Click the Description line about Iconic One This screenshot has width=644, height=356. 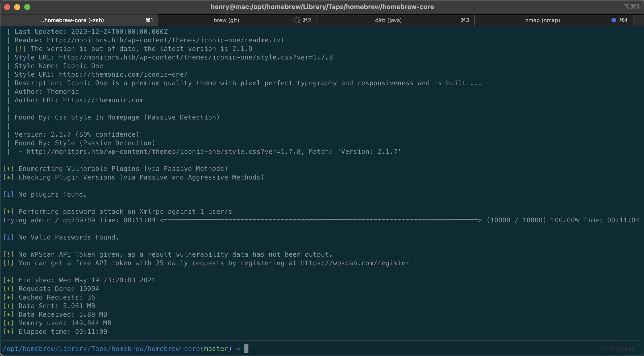click(x=248, y=83)
